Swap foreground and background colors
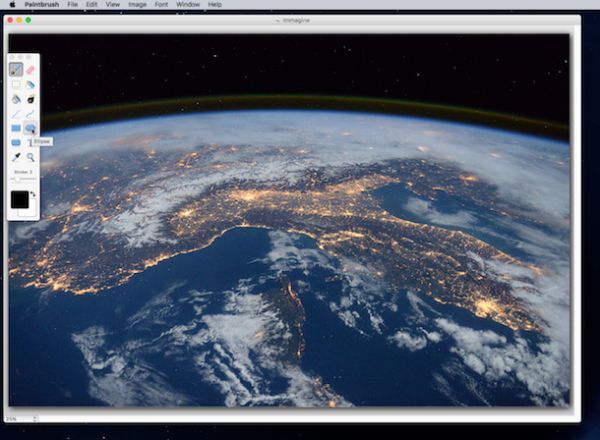This screenshot has width=600, height=440. click(33, 193)
